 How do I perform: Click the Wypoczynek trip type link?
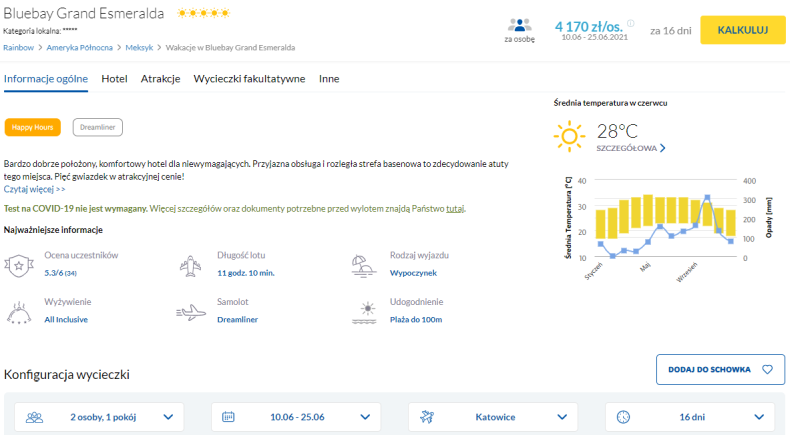pyautogui.click(x=413, y=273)
